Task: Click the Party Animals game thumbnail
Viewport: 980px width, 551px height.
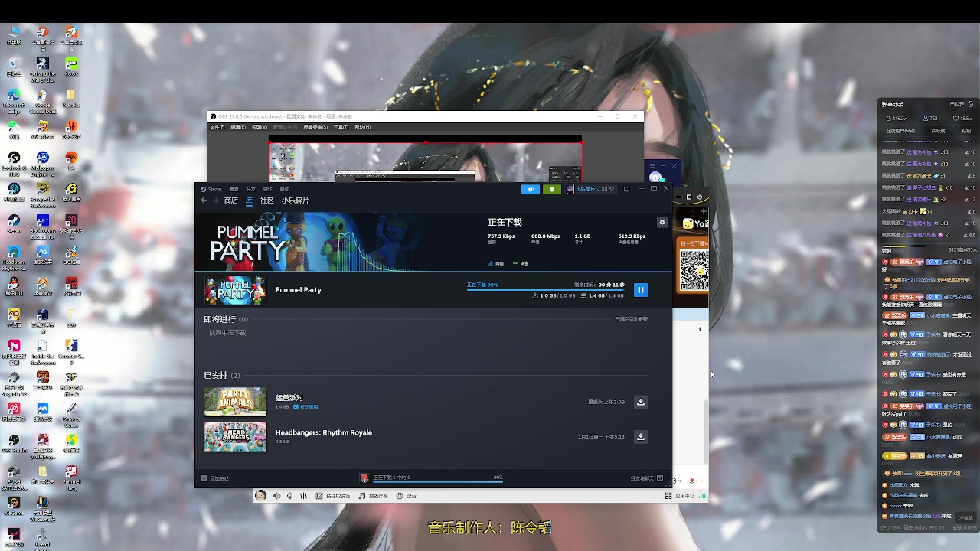Action: (x=235, y=402)
